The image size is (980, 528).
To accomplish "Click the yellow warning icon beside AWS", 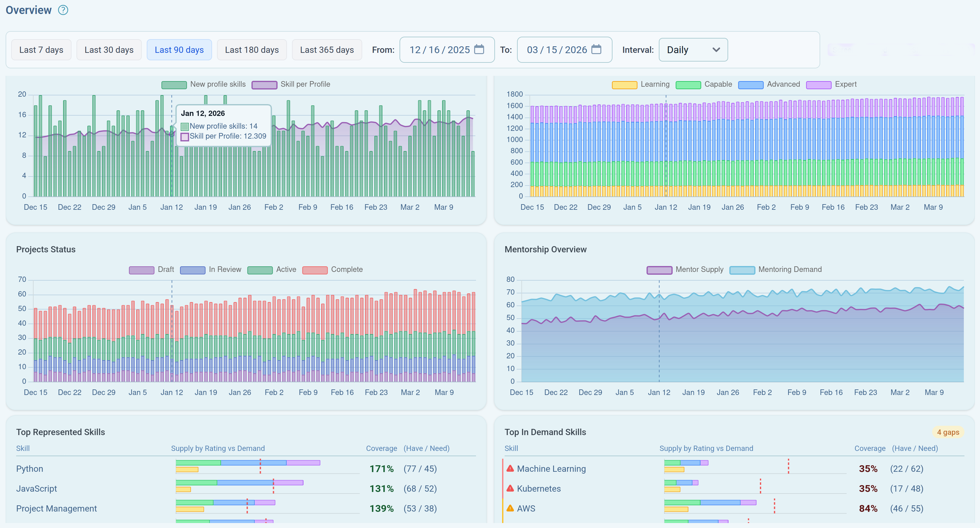I will coord(510,508).
